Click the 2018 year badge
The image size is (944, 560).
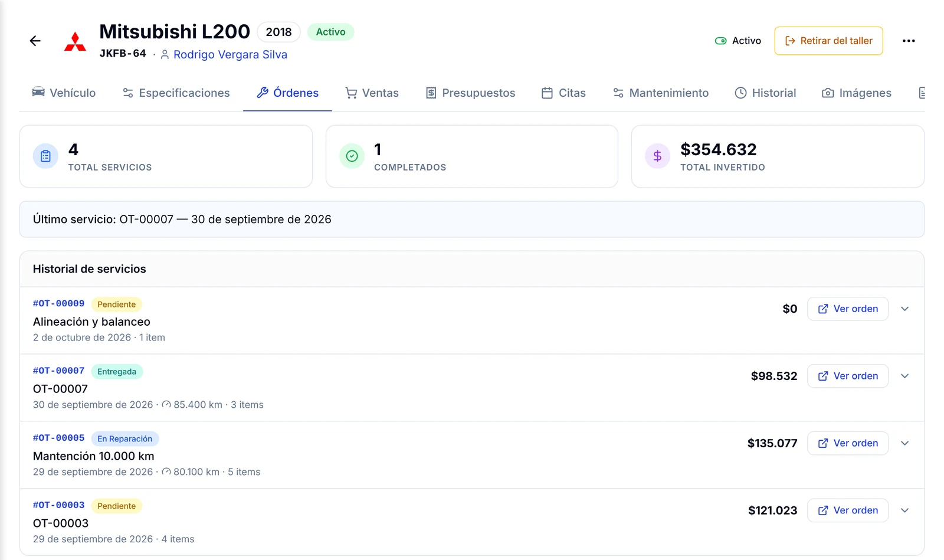tap(278, 32)
